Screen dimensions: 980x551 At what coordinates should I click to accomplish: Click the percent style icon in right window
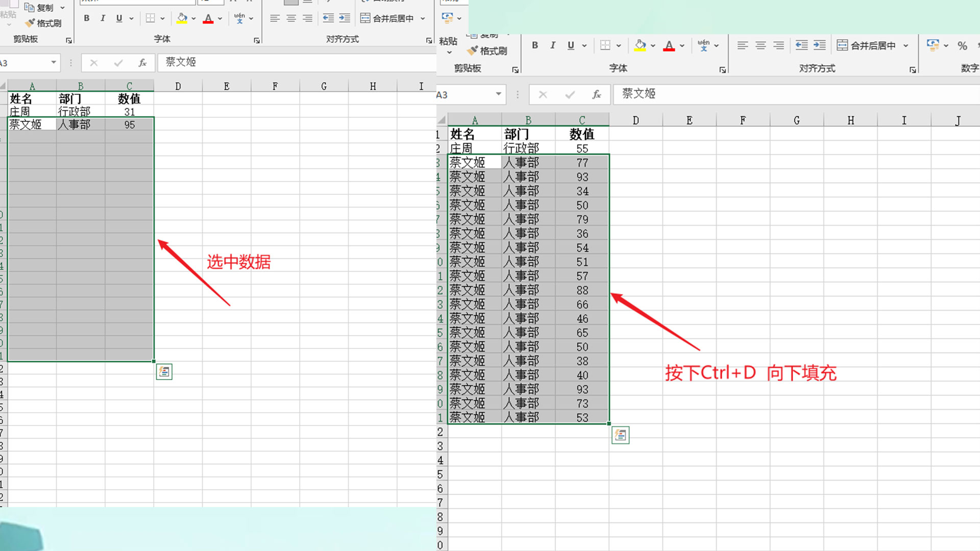[x=963, y=45]
